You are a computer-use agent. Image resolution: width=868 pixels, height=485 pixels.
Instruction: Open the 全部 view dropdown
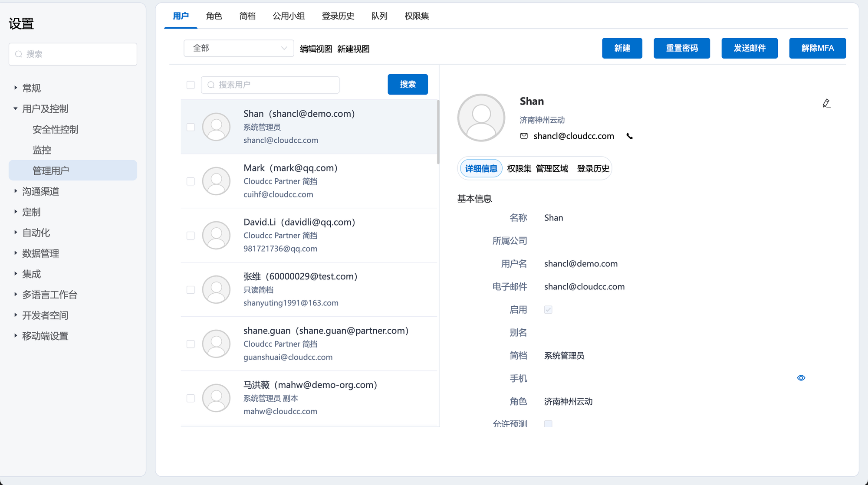pyautogui.click(x=239, y=48)
